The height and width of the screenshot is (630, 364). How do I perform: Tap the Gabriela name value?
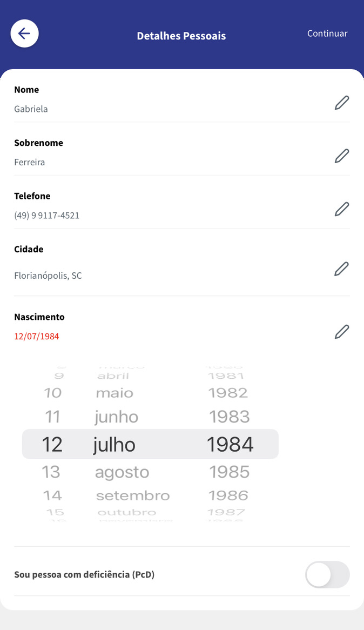coord(31,109)
